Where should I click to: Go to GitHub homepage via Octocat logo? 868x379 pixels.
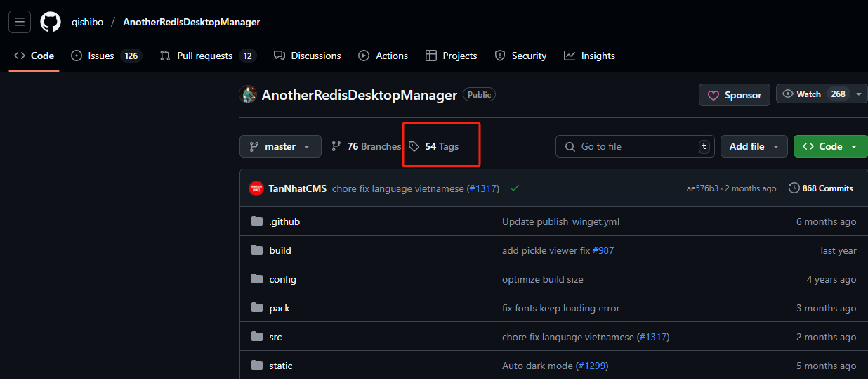point(51,22)
